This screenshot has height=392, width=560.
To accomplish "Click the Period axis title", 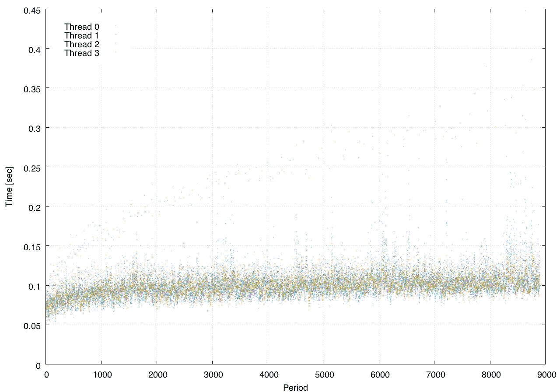I will pyautogui.click(x=295, y=388).
